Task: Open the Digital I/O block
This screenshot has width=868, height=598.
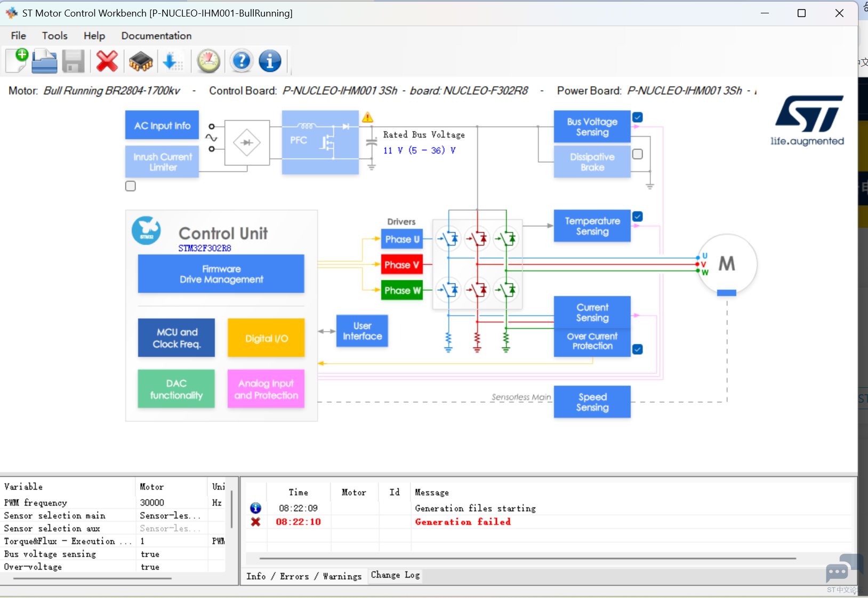Action: [x=266, y=338]
